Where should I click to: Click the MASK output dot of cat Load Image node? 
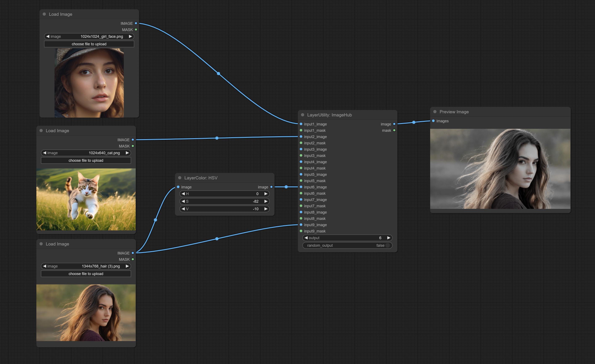pyautogui.click(x=133, y=146)
